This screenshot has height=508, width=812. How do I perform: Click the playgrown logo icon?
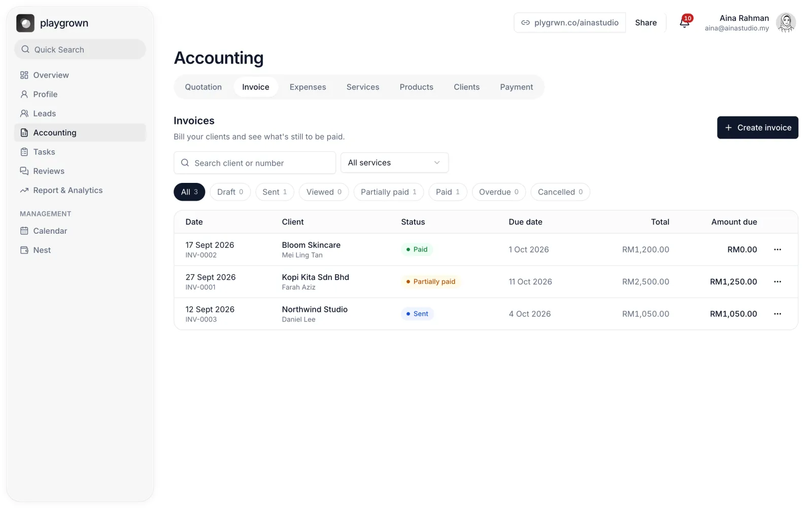[25, 23]
